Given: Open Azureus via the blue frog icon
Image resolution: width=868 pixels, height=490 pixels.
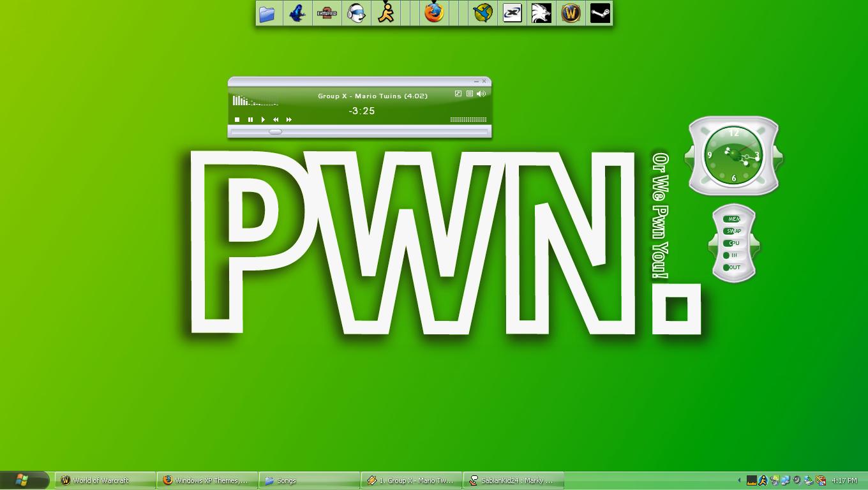Looking at the screenshot, I should tap(297, 13).
